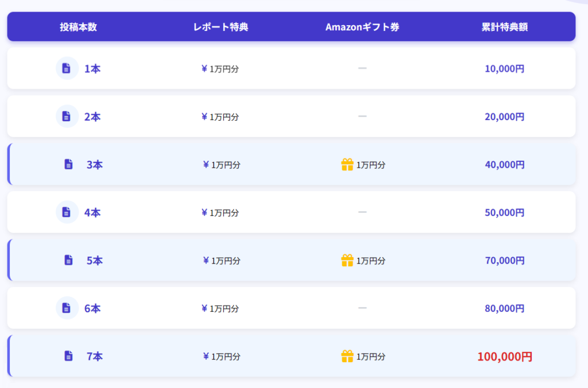Click the gift icon in the 3本 row
The image size is (588, 388).
point(347,165)
